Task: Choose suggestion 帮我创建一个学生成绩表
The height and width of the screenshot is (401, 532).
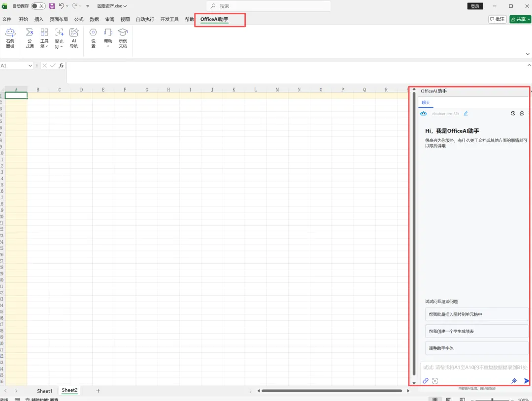Action: pos(477,331)
